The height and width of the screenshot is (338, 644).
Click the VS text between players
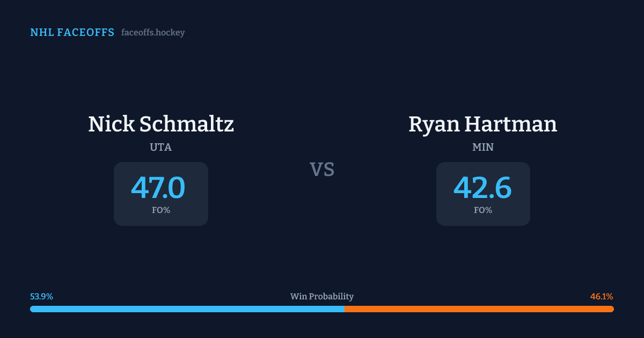pos(322,170)
